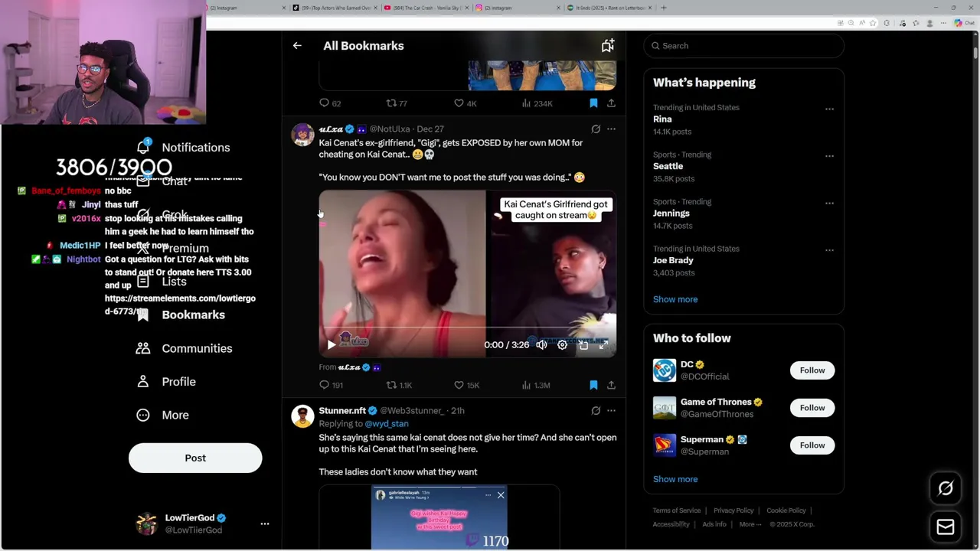Remove bookmark on the 1.3M views post

593,385
